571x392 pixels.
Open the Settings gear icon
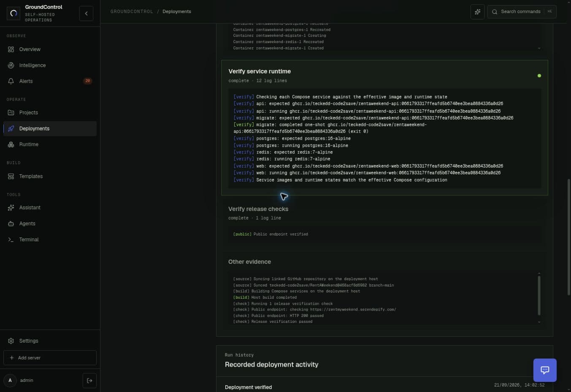11,341
